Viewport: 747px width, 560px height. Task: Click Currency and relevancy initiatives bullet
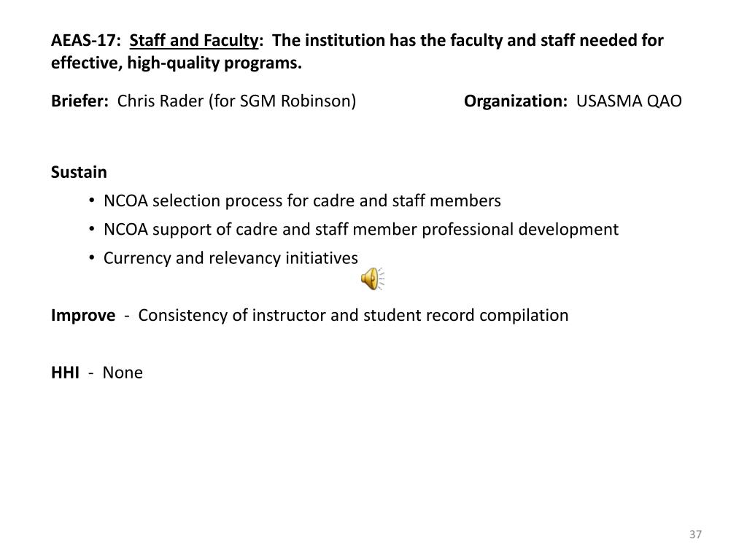231,258
